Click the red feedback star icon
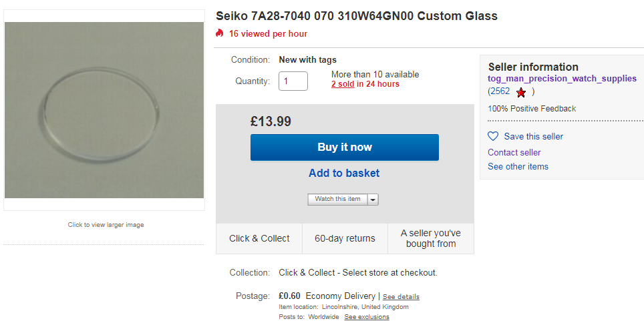Screen dimensions: 644x331 pyautogui.click(x=521, y=92)
